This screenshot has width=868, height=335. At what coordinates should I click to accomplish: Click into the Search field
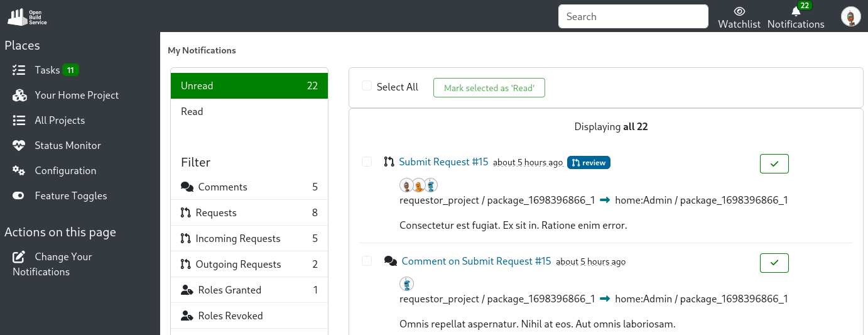[633, 17]
